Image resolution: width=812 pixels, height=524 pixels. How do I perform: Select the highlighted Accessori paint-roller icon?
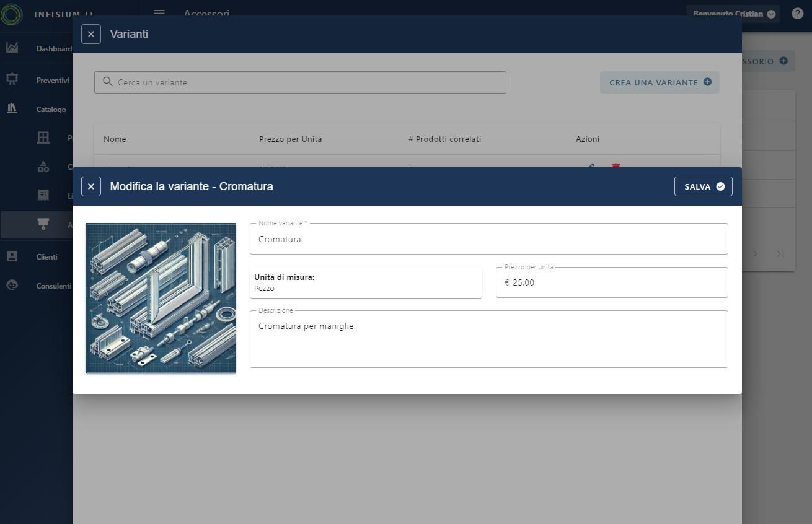pyautogui.click(x=43, y=225)
